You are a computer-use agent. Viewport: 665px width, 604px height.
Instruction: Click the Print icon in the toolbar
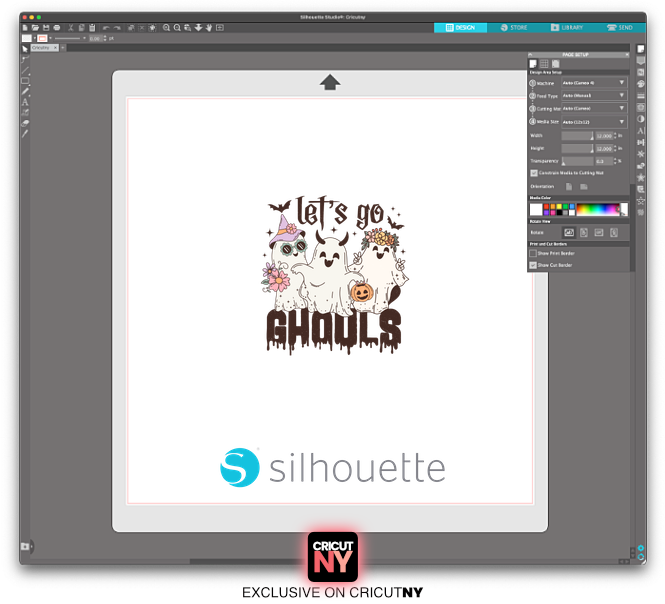pyautogui.click(x=56, y=28)
